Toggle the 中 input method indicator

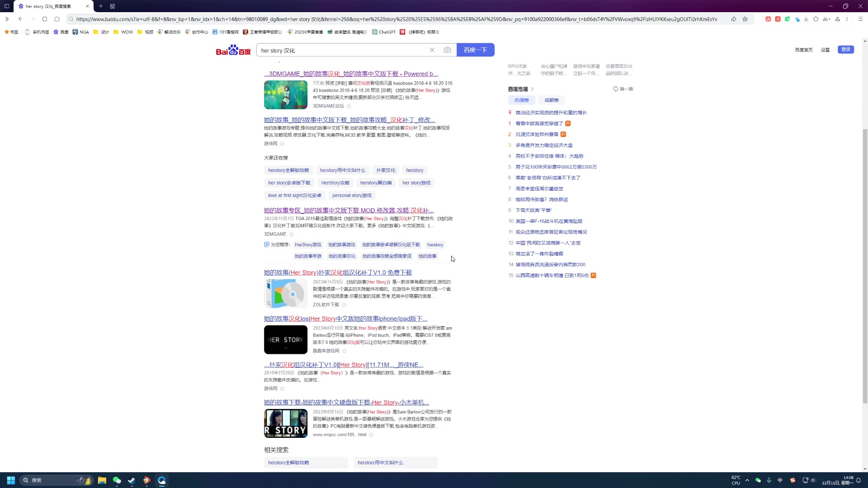[x=780, y=480]
